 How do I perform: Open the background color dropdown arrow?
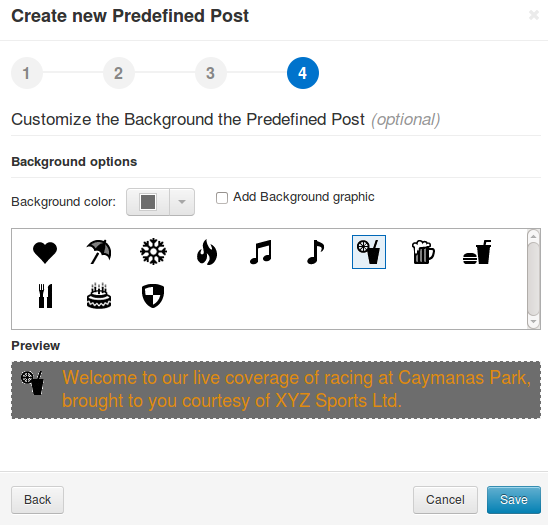(182, 202)
